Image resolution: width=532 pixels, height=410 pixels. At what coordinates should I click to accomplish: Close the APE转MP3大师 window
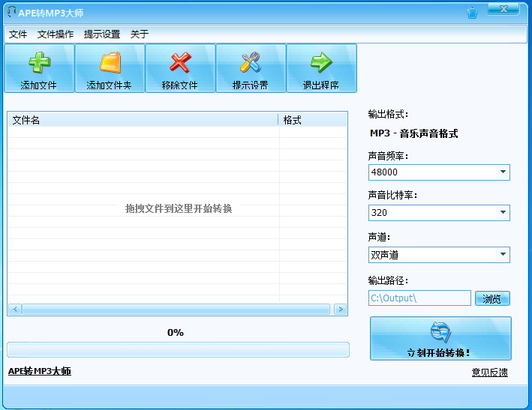(503, 9)
